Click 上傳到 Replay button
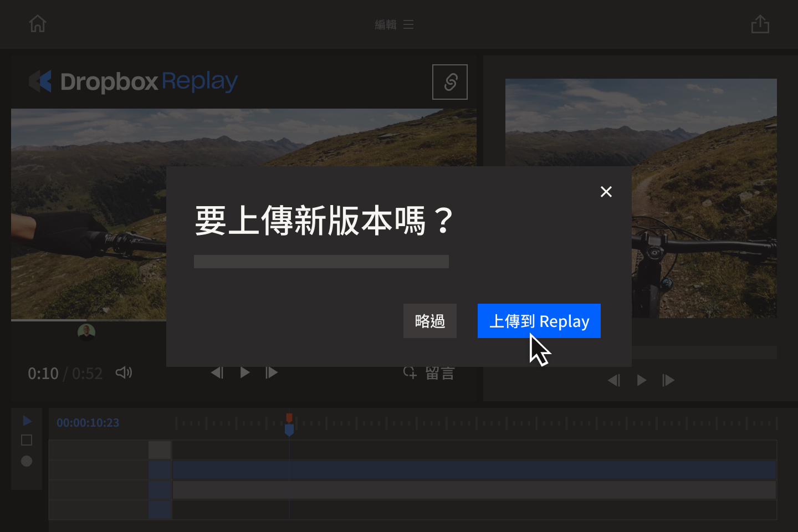The image size is (798, 532). click(x=539, y=321)
